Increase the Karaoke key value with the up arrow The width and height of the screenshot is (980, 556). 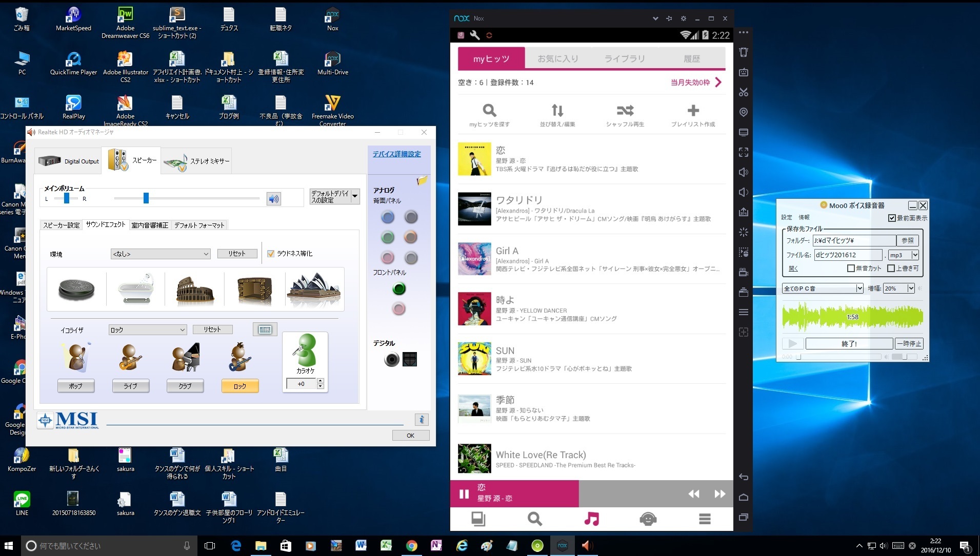[x=321, y=381]
